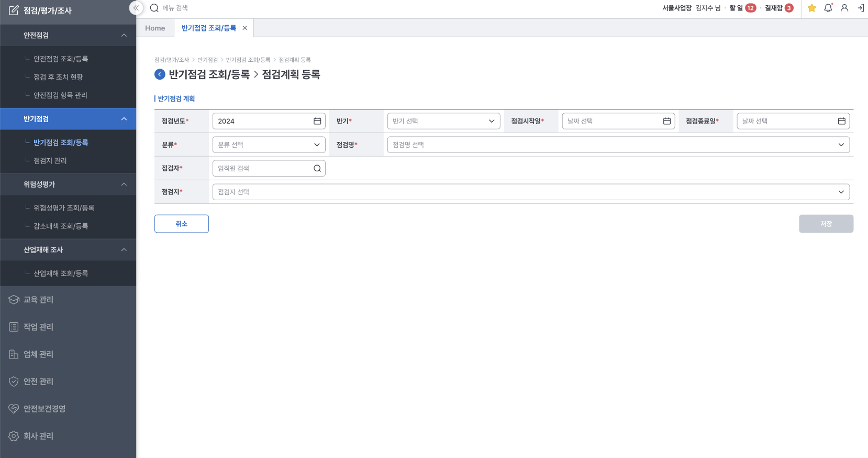The height and width of the screenshot is (458, 868).
Task: Click the magnifier icon in 점검자 search
Action: (x=317, y=168)
